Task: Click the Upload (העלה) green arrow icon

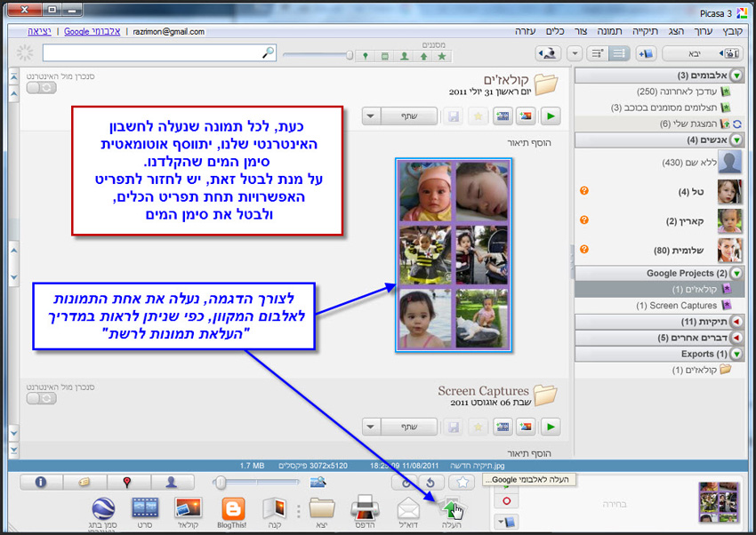Action: 451,509
